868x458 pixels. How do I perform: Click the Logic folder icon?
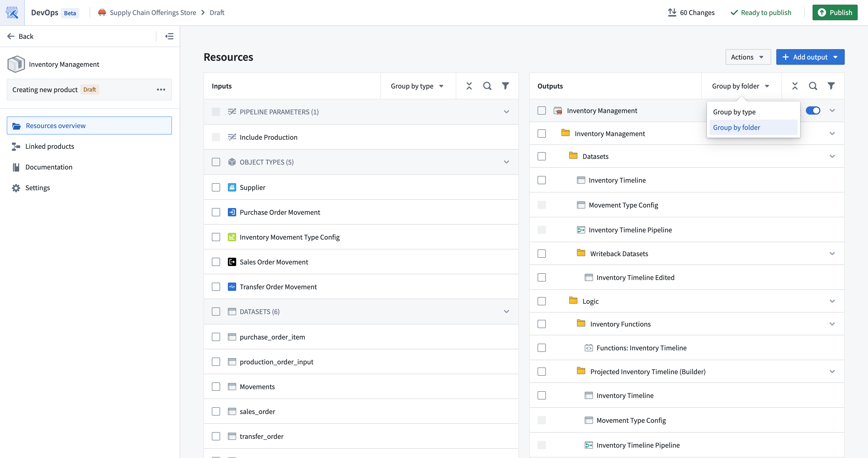point(573,300)
